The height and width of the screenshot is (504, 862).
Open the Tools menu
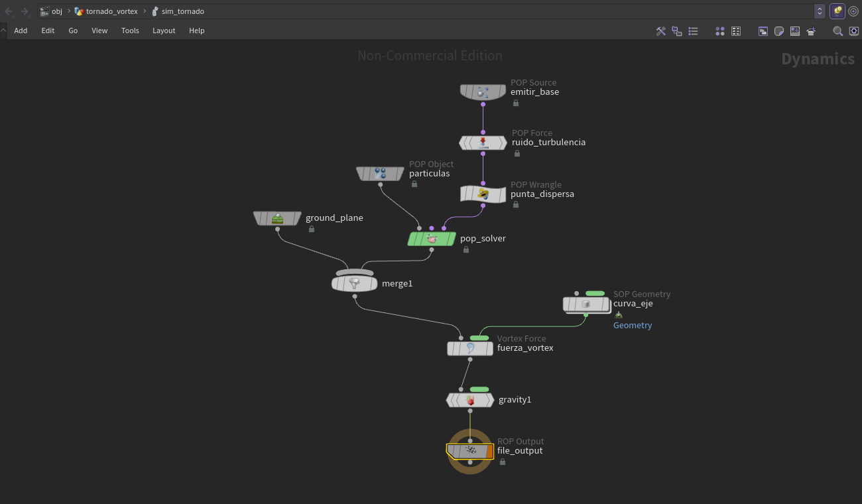(x=130, y=31)
